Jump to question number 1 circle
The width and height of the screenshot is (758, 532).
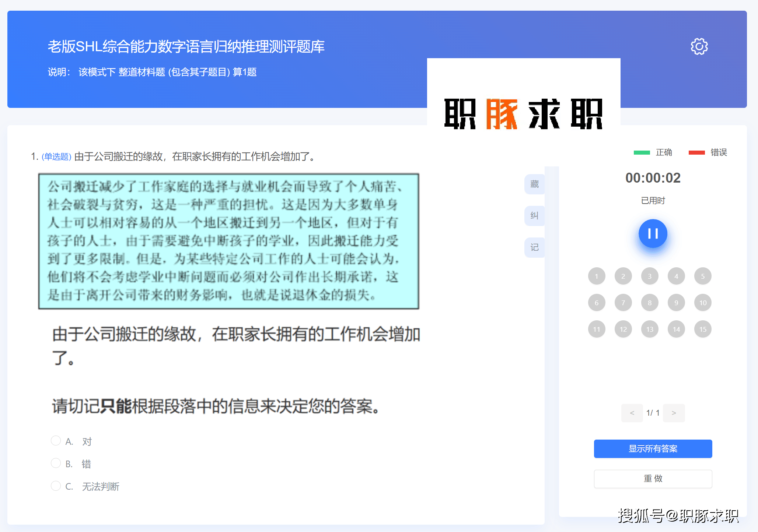(597, 276)
